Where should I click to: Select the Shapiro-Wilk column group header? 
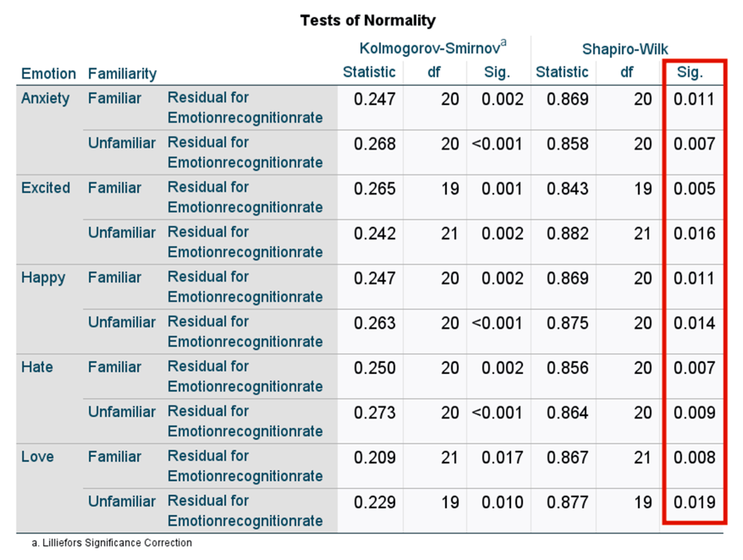coord(625,49)
